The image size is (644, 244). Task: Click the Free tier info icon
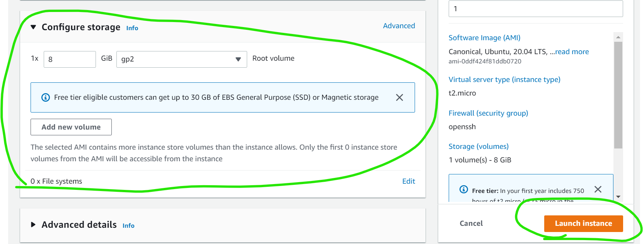click(463, 189)
